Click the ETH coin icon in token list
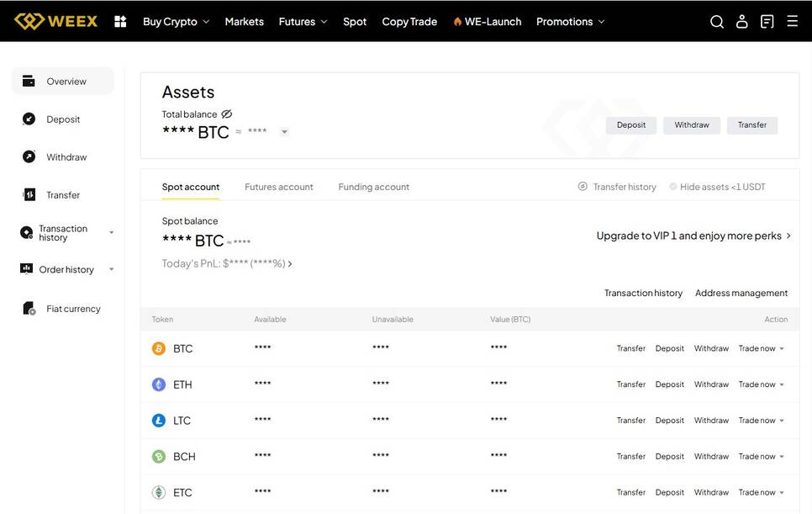The height and width of the screenshot is (514, 812). (x=159, y=384)
